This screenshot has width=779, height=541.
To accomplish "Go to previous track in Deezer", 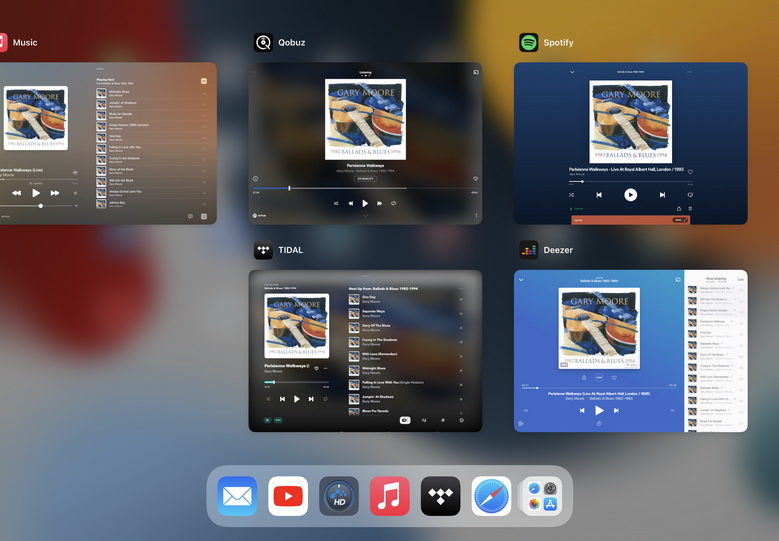I will [x=582, y=410].
